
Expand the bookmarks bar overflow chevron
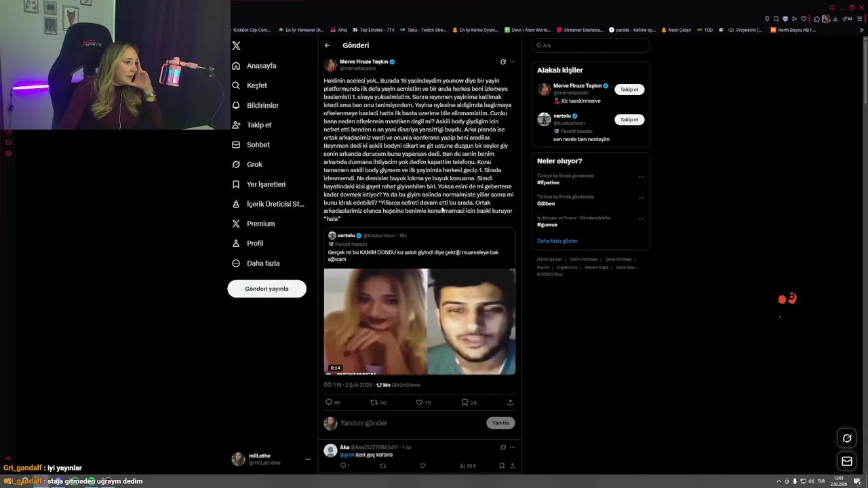(861, 30)
